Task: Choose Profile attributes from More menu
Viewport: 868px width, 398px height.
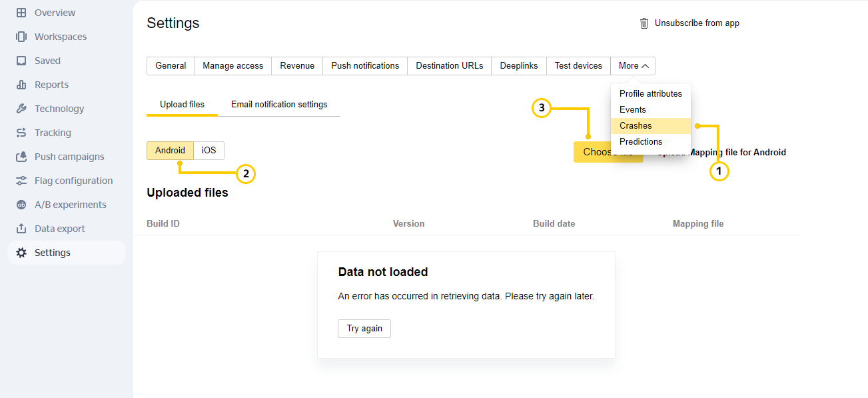Action: click(x=650, y=94)
